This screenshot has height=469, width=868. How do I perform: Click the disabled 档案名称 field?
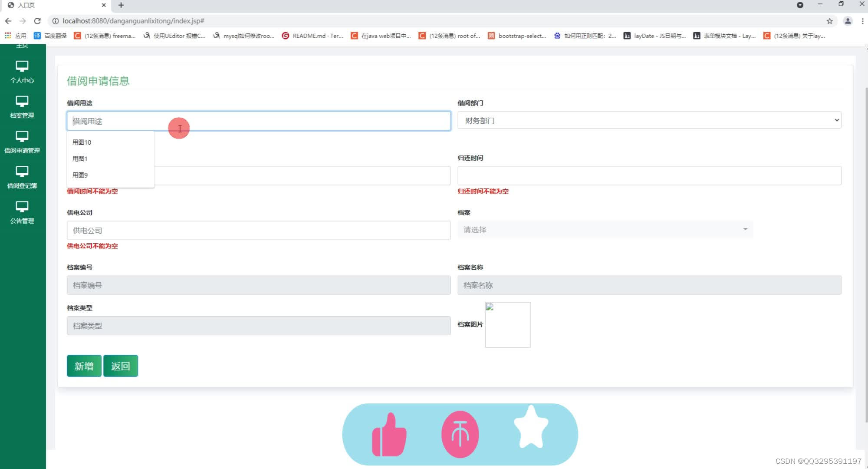coord(649,285)
